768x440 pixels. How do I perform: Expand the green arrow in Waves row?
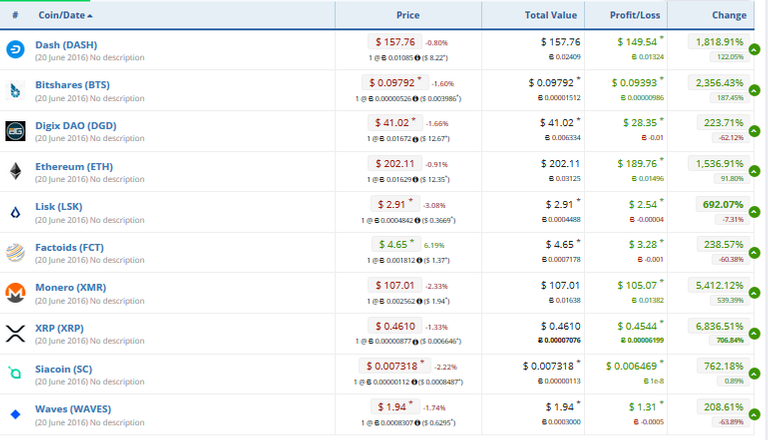[754, 415]
